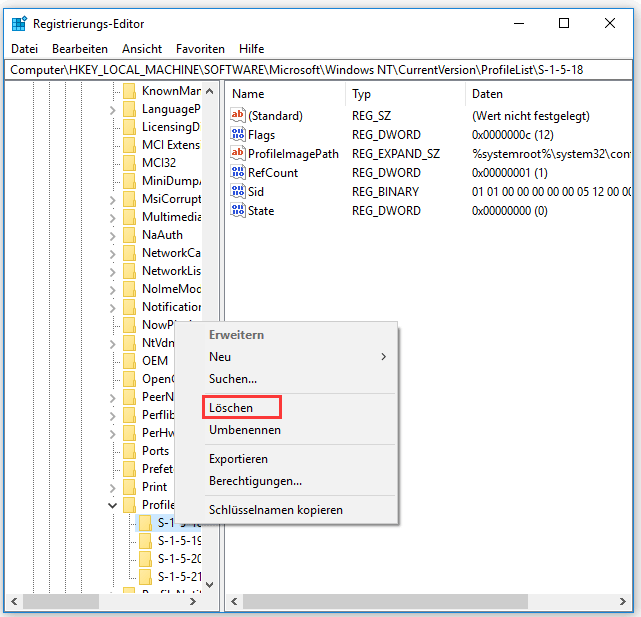This screenshot has width=641, height=617.
Task: Select the NaAuth key label
Action: [162, 235]
